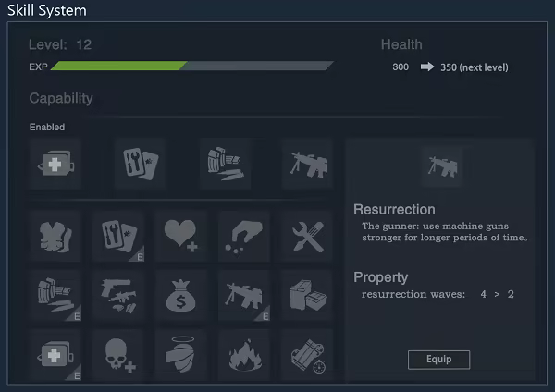Choose the flame fire skill
This screenshot has height=392, width=555.
pos(244,355)
